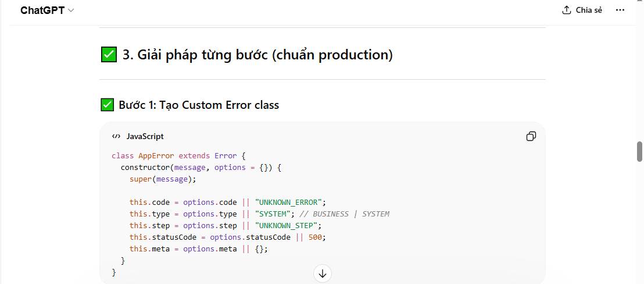644x284 pixels.
Task: Open the ChatGPT model selector dropdown
Action: pyautogui.click(x=46, y=10)
